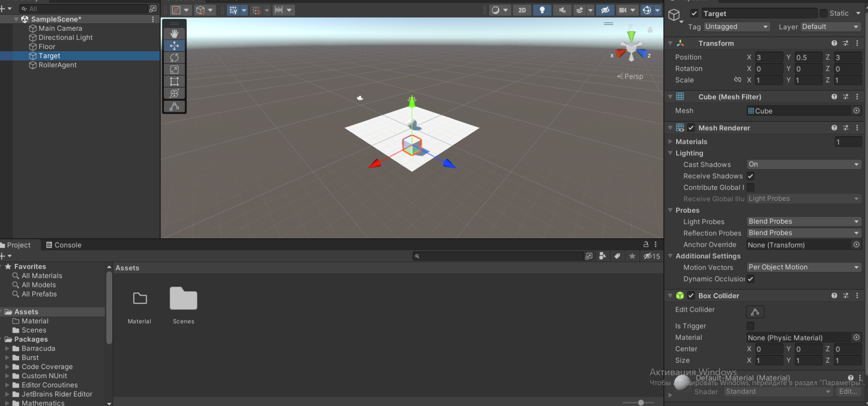The width and height of the screenshot is (868, 406).
Task: Open Transform component help icon
Action: click(x=834, y=43)
